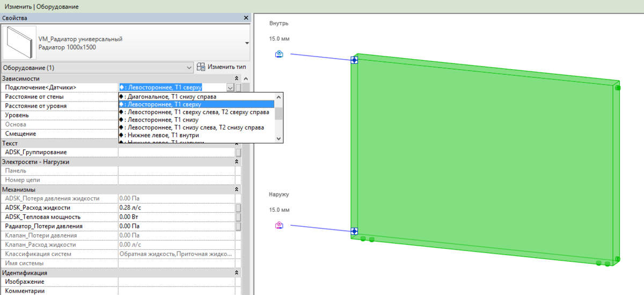Click the Панель parameter label
This screenshot has height=295, width=644.
pos(16,171)
